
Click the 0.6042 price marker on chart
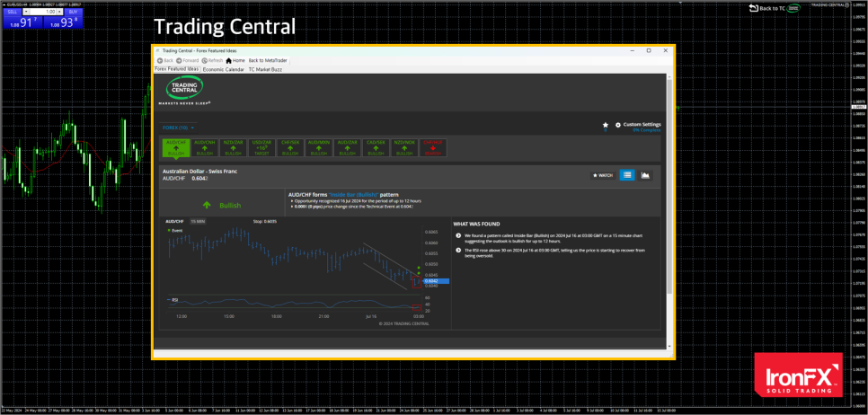click(436, 281)
